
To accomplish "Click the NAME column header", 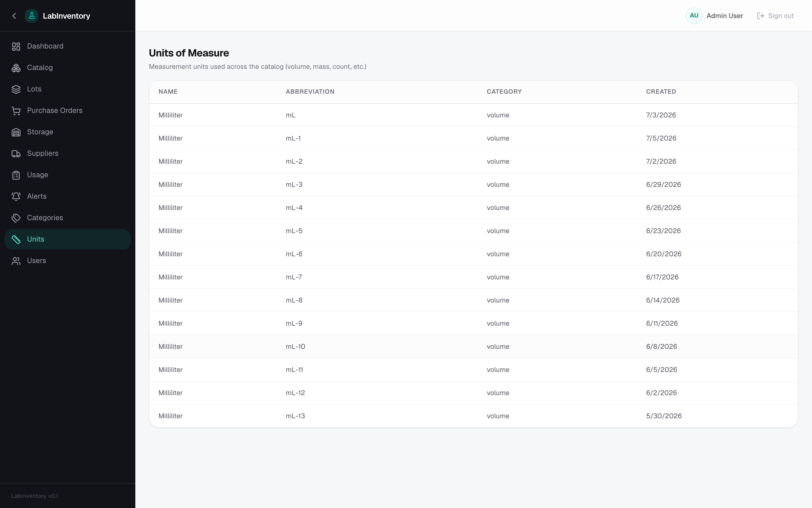I will tap(168, 92).
